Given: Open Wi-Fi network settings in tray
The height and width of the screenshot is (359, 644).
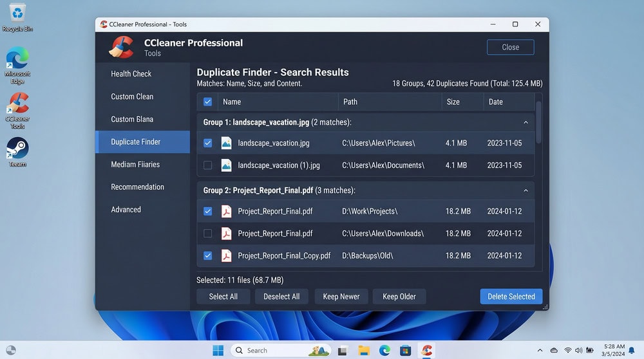Looking at the screenshot, I should point(567,351).
